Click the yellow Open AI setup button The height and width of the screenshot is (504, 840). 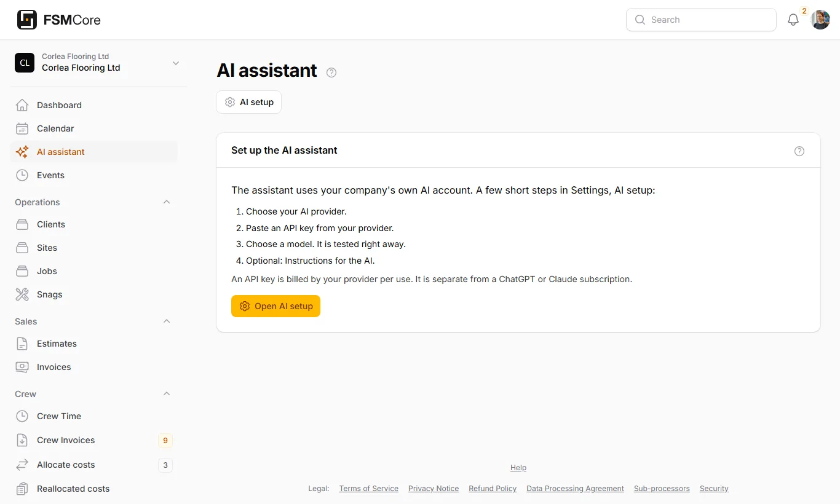[275, 306]
